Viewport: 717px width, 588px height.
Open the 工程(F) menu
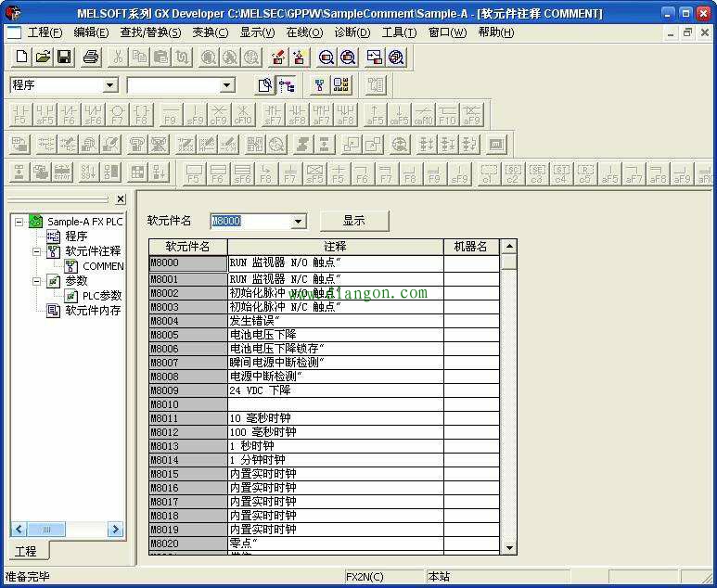pos(45,32)
